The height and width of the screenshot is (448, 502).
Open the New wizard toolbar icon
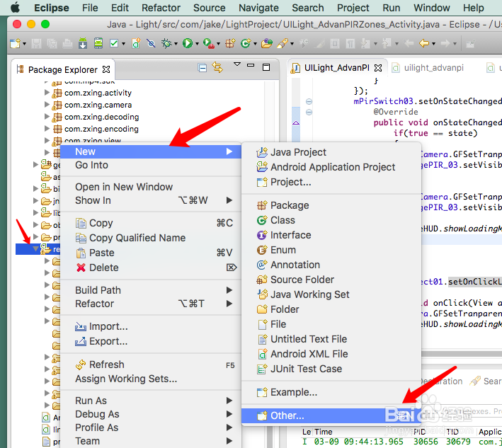tap(15, 43)
